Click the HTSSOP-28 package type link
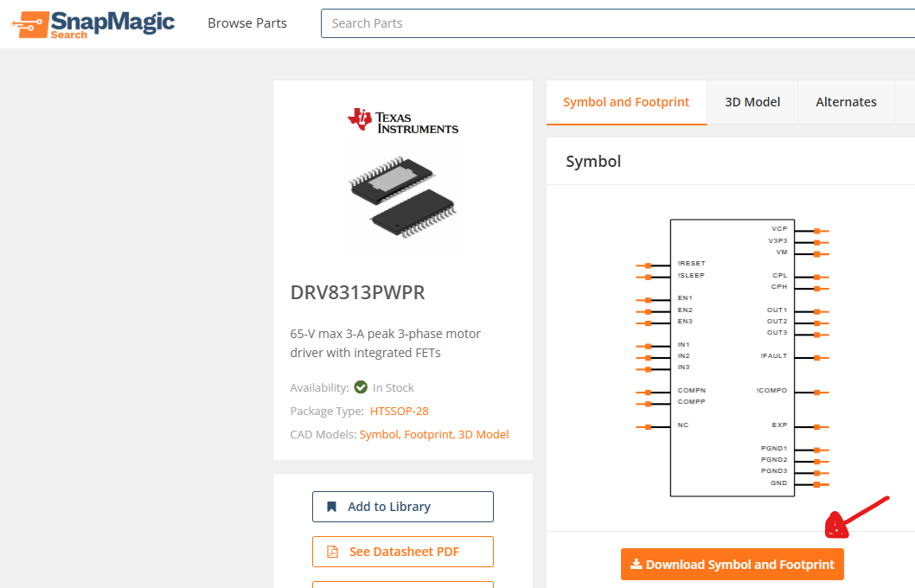The image size is (915, 588). click(x=400, y=412)
